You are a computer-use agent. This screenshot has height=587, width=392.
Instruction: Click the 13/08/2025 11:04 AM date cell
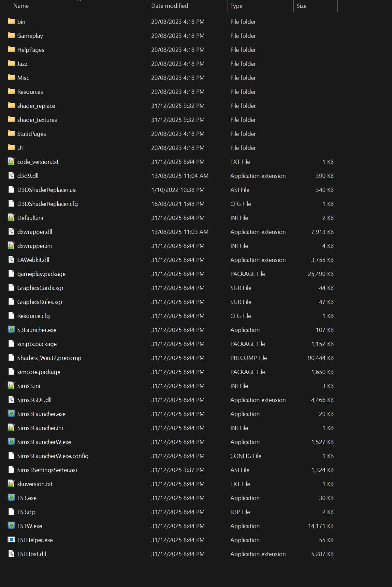(x=180, y=176)
